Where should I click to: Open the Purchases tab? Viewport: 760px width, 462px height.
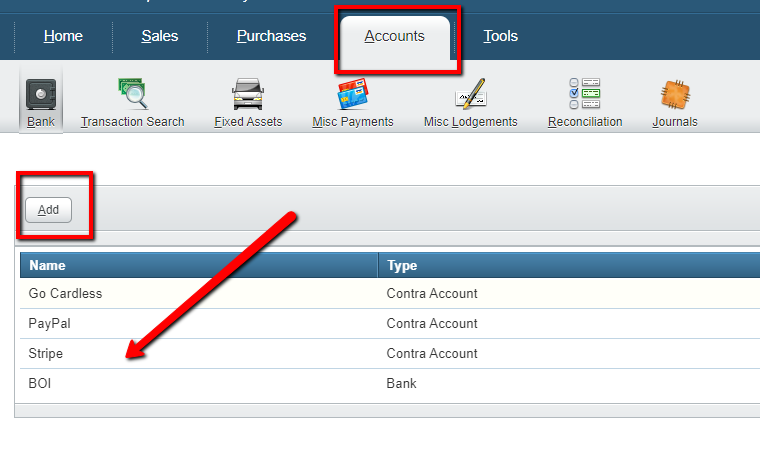pyautogui.click(x=271, y=36)
